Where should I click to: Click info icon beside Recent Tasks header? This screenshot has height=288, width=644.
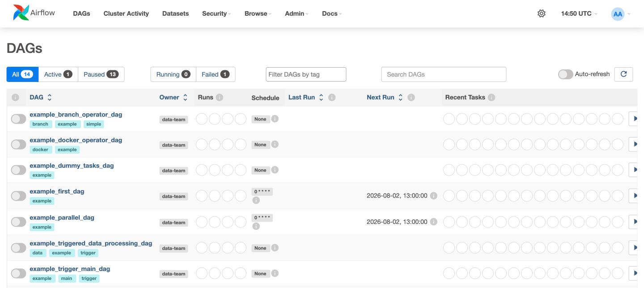(491, 97)
